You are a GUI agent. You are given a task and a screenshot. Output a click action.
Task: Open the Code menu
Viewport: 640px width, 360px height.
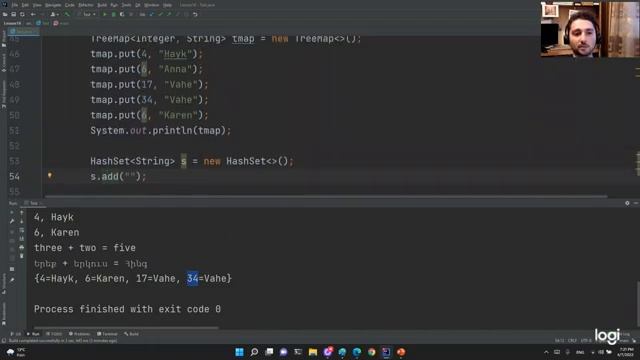pyautogui.click(x=70, y=5)
